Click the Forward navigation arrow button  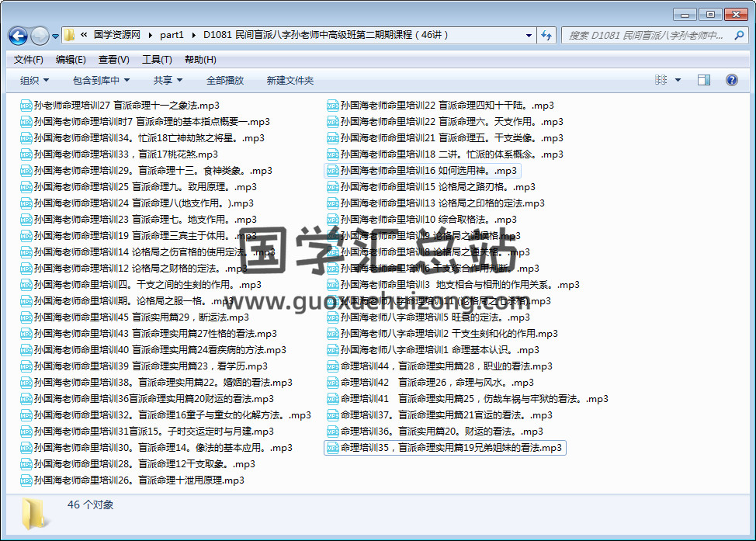click(40, 36)
